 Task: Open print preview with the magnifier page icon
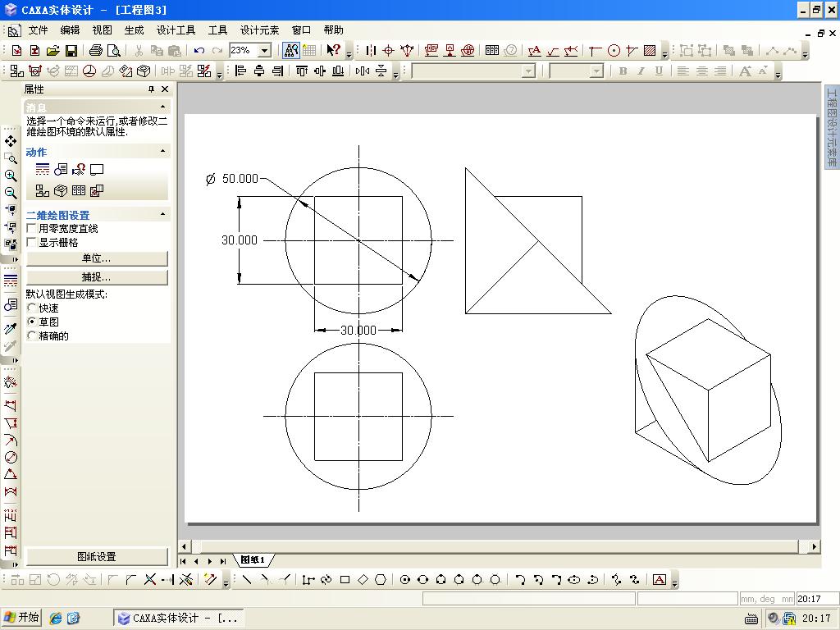(113, 50)
